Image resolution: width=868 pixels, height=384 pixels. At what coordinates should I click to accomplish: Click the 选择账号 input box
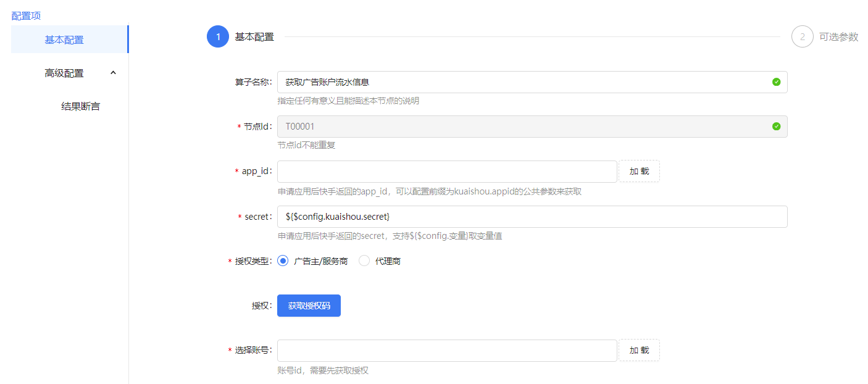point(447,350)
